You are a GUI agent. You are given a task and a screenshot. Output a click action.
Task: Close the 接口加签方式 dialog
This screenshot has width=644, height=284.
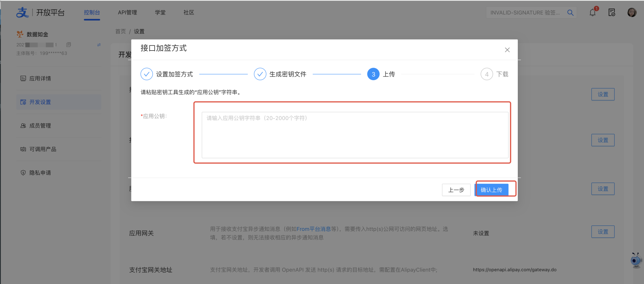(507, 50)
